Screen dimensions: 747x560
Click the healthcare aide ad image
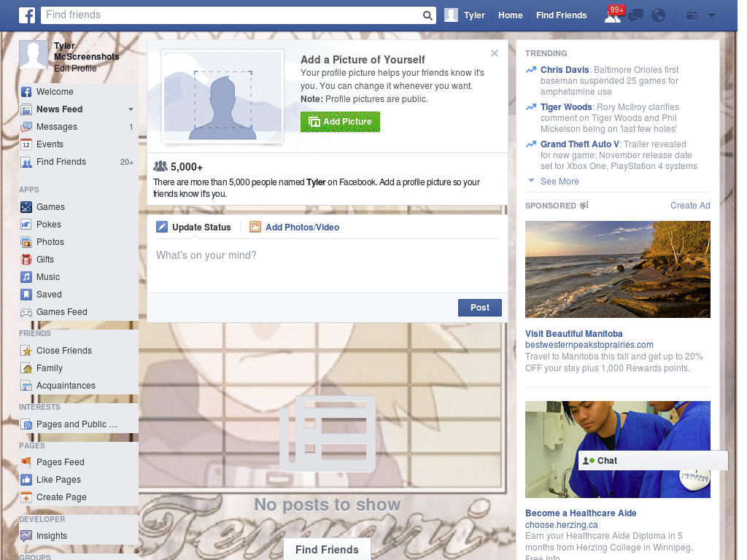coord(617,449)
